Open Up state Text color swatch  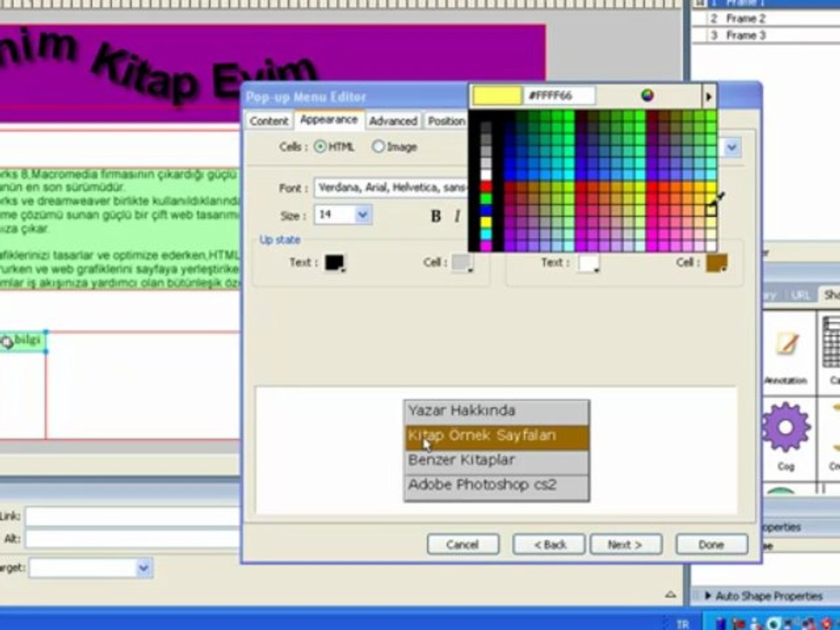point(334,262)
